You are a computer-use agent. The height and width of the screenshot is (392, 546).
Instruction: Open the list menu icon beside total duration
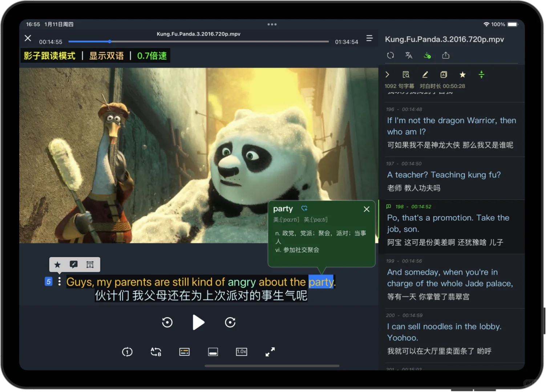(369, 38)
